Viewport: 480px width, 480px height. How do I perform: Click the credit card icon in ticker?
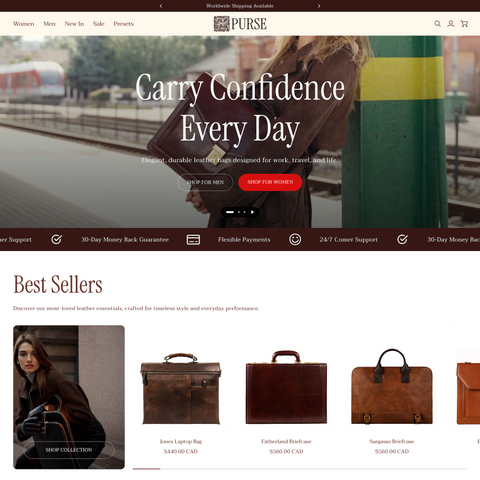click(193, 240)
